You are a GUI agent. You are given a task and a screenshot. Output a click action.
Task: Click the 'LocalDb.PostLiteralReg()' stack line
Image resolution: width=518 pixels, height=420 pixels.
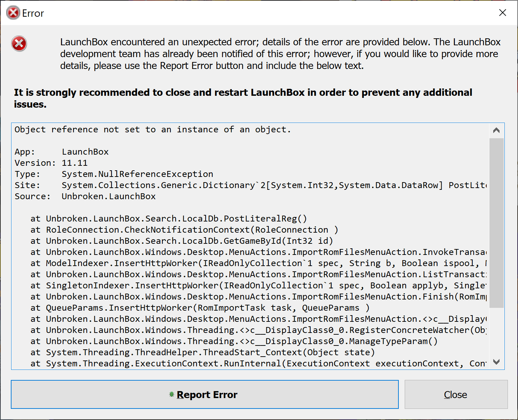(x=169, y=219)
